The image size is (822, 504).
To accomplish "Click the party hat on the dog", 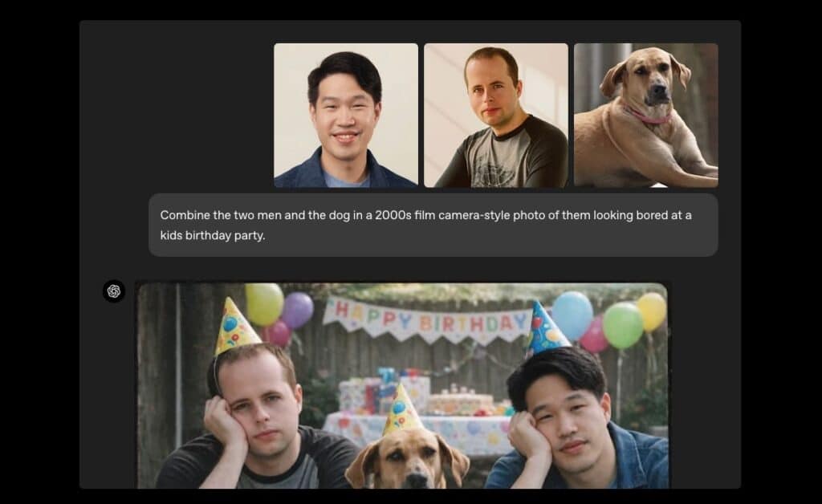I will click(401, 409).
